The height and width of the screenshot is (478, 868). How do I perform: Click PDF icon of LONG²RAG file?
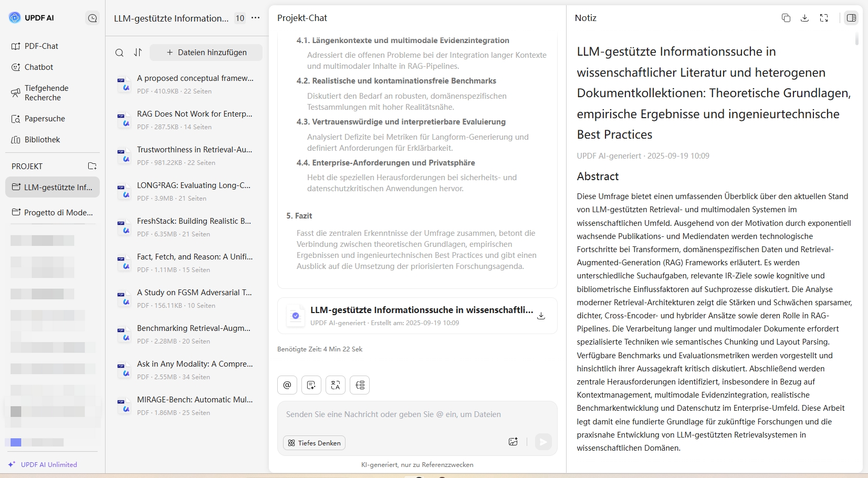point(124,191)
